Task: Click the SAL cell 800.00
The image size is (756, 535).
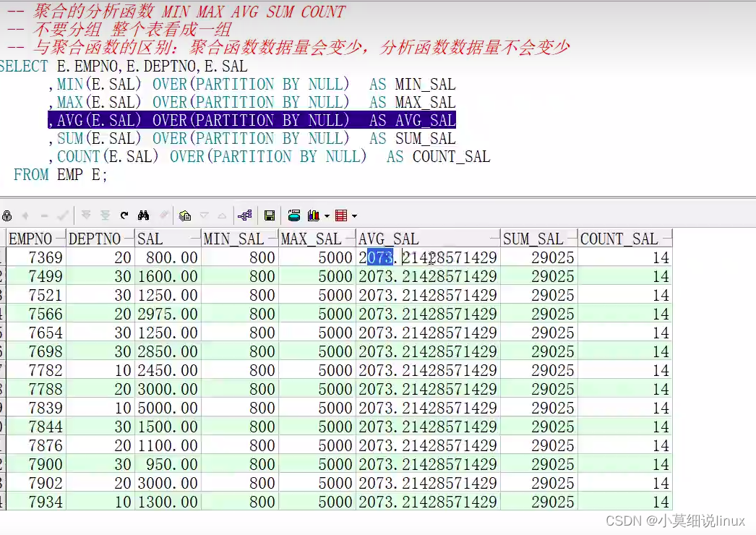Action: pos(168,257)
